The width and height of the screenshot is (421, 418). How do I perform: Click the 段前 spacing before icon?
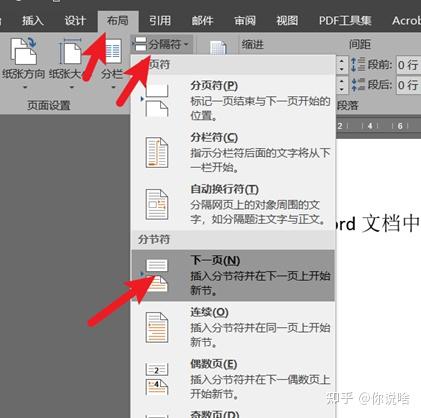(358, 65)
